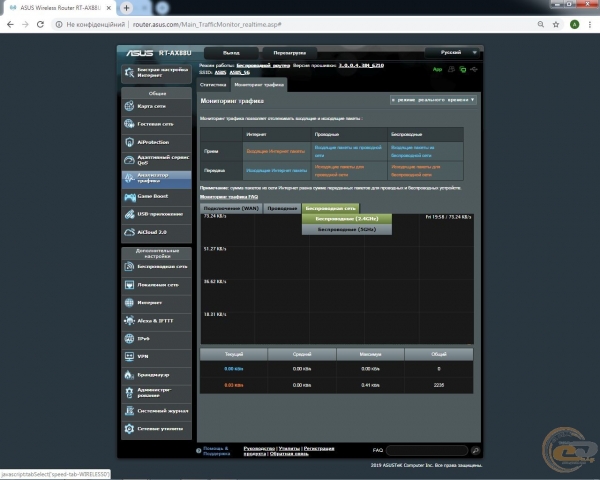The width and height of the screenshot is (600, 480).
Task: Focus the FAQ search input field
Action: point(427,451)
